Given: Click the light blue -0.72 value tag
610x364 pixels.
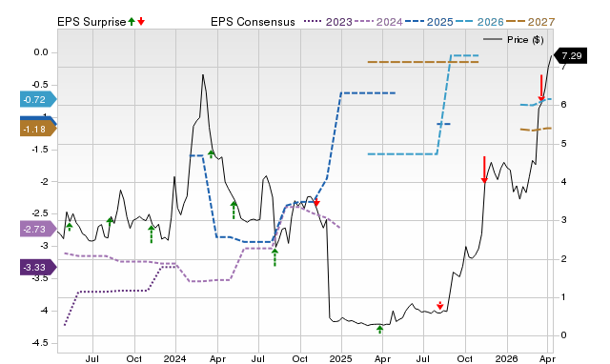Looking at the screenshot, I should (38, 99).
